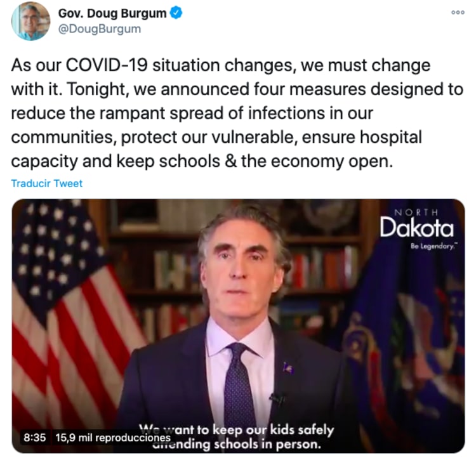Click the 15,9 mil reproducciones view count
Image resolution: width=476 pixels, height=458 pixels.
point(113,437)
